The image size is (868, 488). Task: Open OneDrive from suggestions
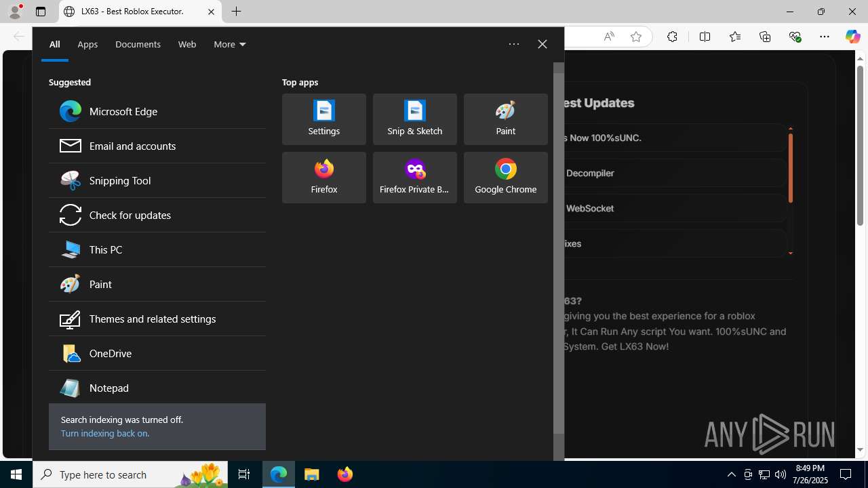click(157, 353)
